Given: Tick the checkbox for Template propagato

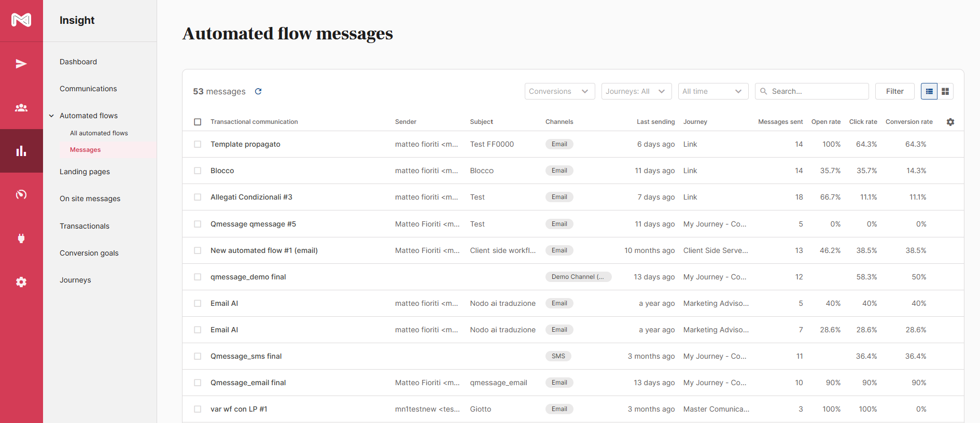Looking at the screenshot, I should tap(198, 144).
